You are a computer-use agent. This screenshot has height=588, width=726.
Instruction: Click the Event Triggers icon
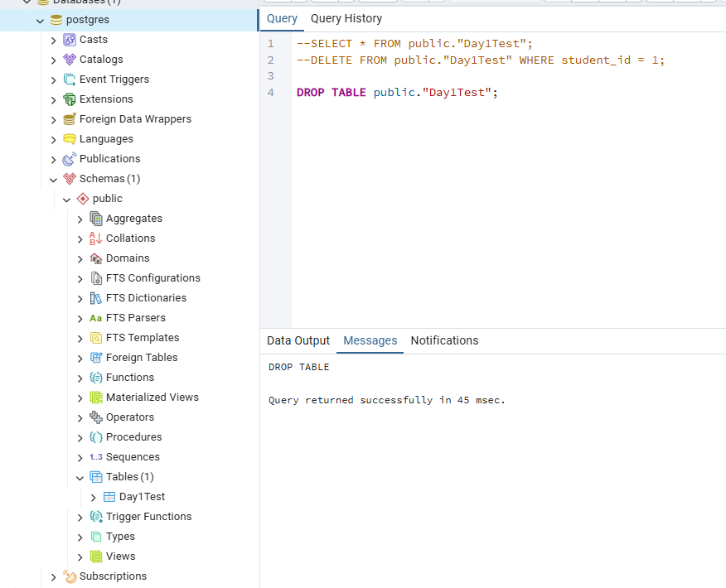point(70,80)
